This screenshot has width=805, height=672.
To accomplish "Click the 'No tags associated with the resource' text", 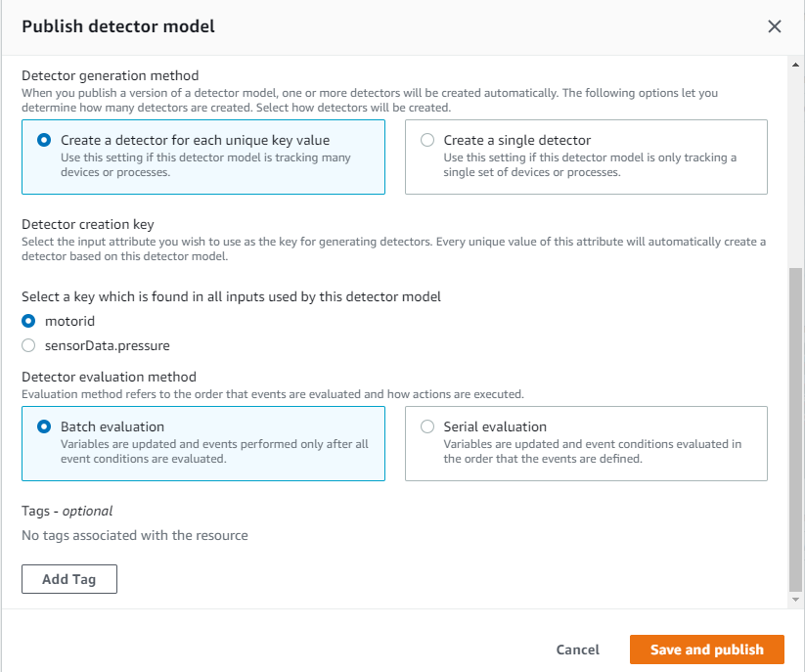I will click(135, 535).
